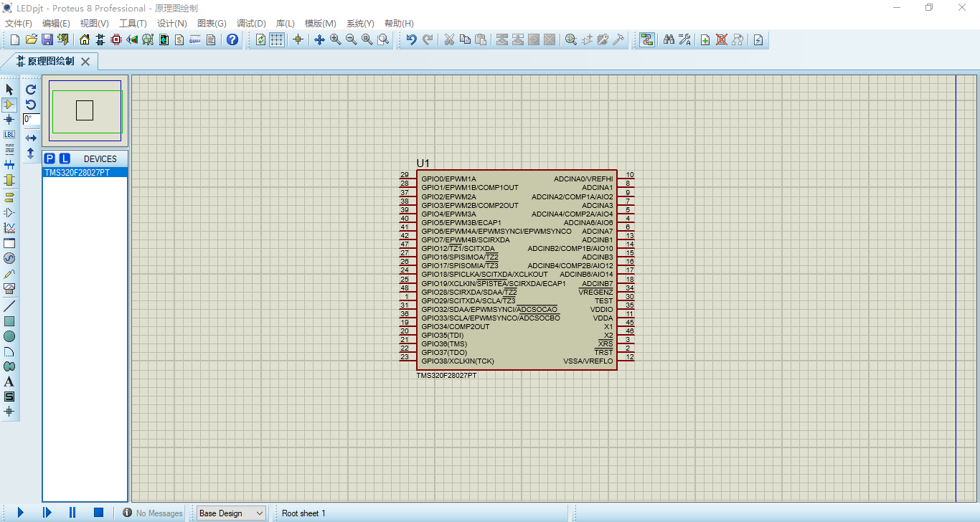Switch to the 原理图绘制 tab

pyautogui.click(x=52, y=61)
